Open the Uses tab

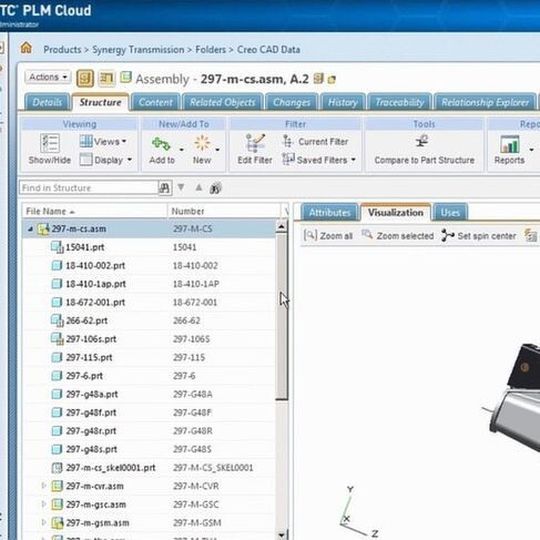[450, 212]
